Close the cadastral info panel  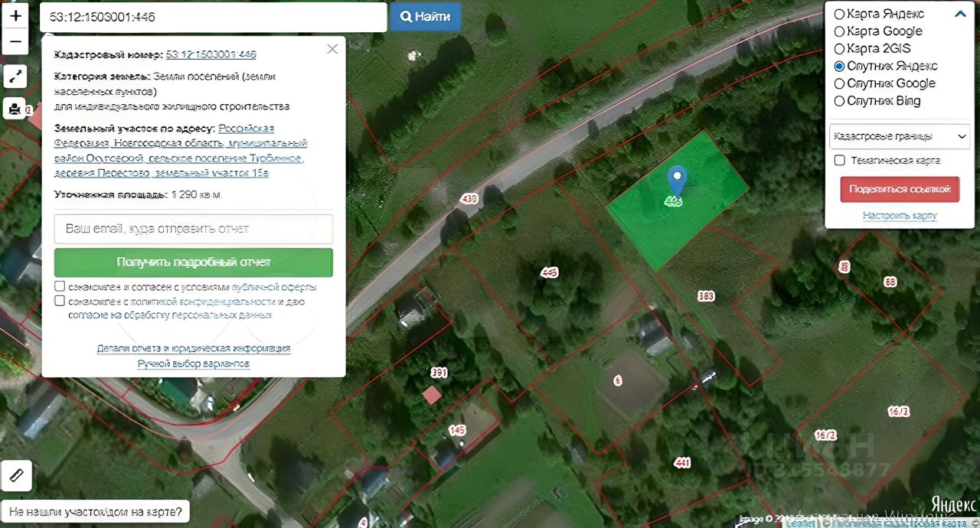[332, 49]
